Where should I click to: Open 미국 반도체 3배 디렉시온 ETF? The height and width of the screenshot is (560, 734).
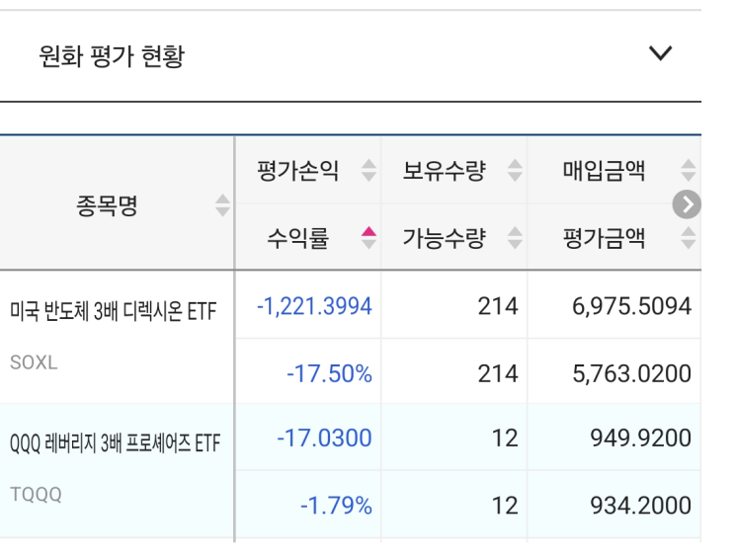pyautogui.click(x=114, y=312)
